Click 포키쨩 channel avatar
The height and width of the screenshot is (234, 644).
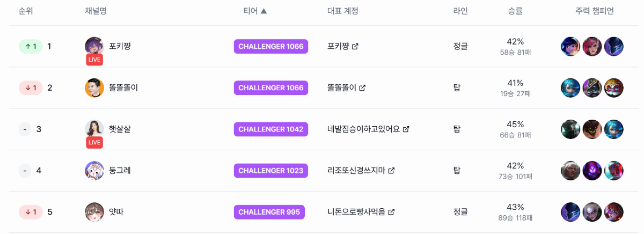[94, 46]
